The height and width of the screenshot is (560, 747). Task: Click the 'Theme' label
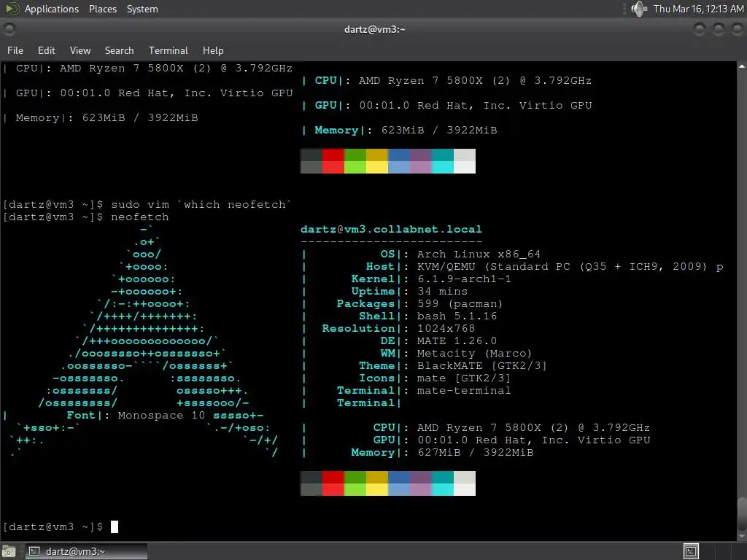coord(377,366)
